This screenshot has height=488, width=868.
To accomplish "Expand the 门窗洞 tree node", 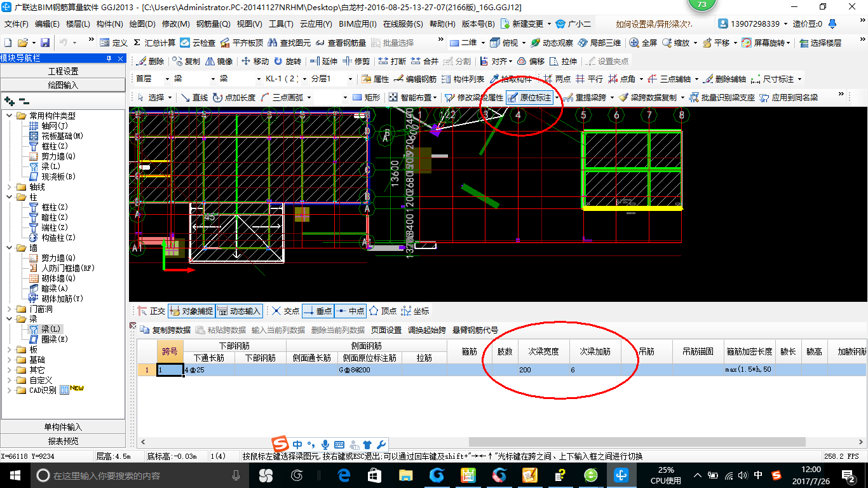I will point(9,309).
